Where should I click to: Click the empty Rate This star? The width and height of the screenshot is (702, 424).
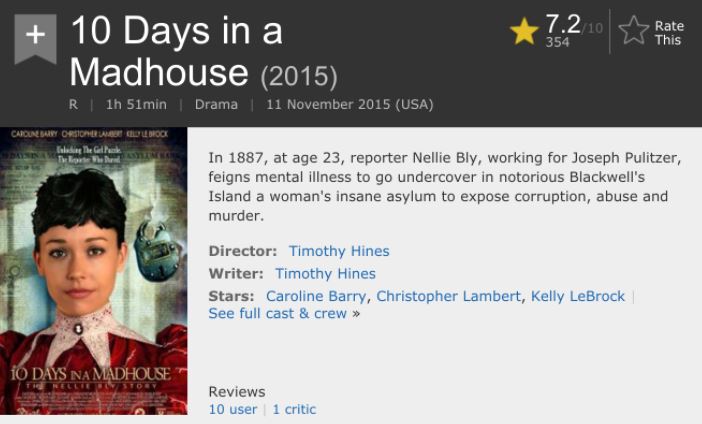634,30
